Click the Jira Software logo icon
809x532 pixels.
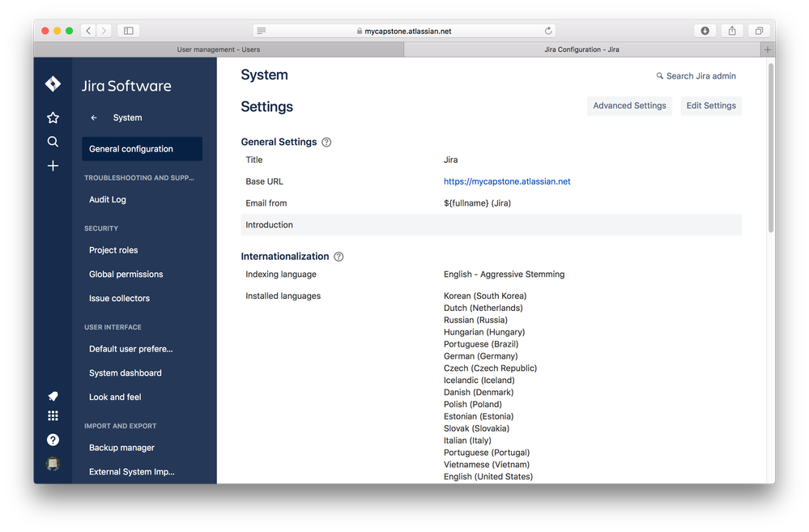pyautogui.click(x=52, y=83)
